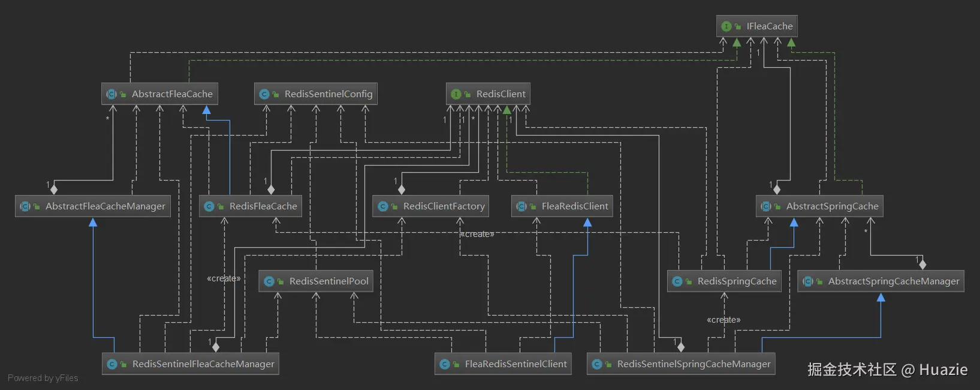980x390 pixels.
Task: Click the RedisClient interface icon
Action: (456, 94)
